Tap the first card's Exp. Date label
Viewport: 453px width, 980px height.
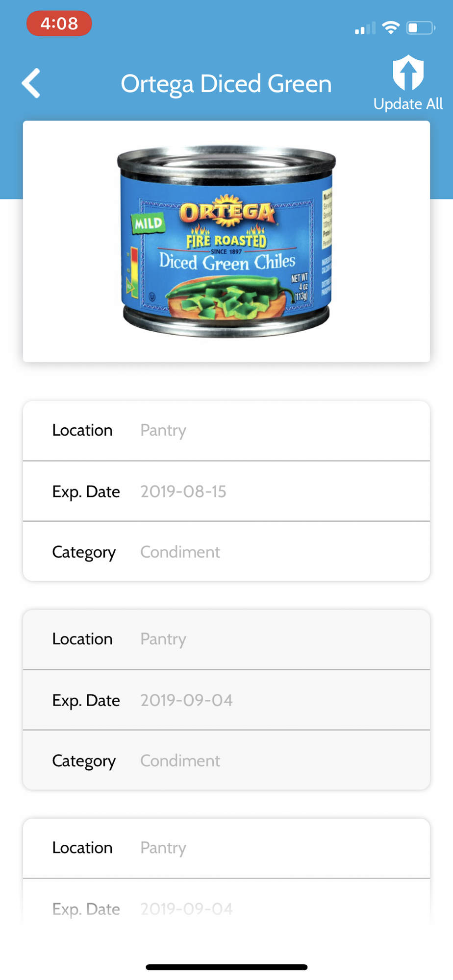[86, 491]
